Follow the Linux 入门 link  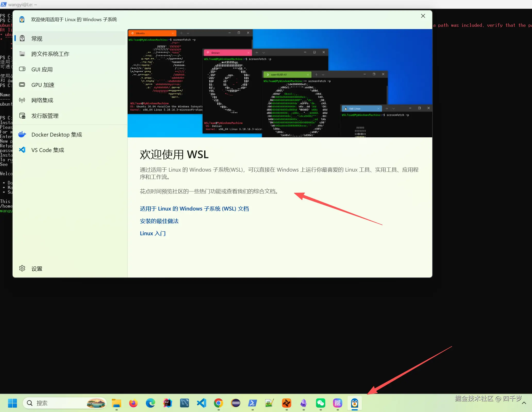(153, 233)
